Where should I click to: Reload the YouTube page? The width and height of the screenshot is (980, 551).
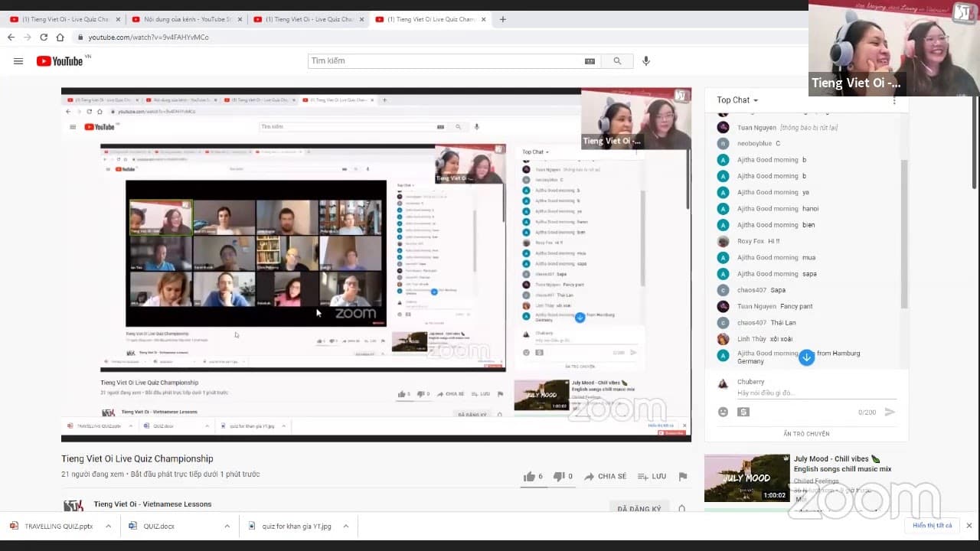[44, 37]
